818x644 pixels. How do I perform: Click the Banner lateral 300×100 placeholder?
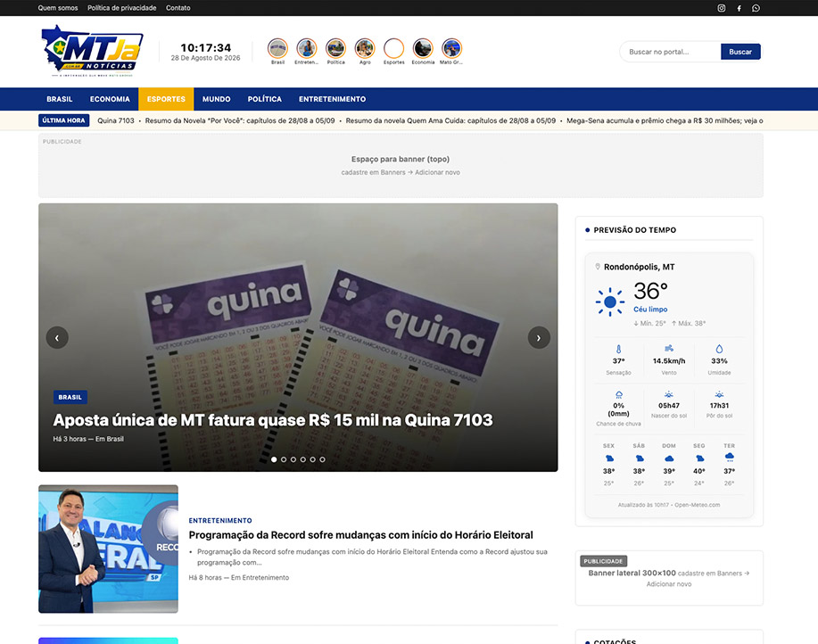669,578
